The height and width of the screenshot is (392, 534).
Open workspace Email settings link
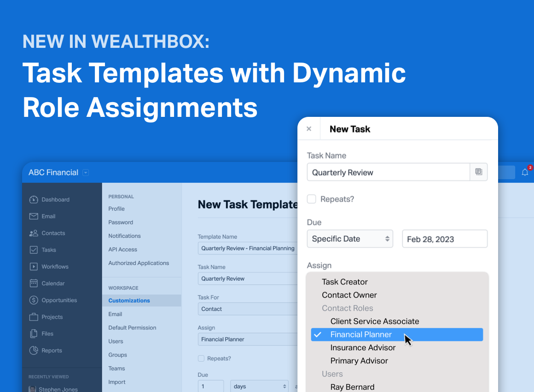point(115,314)
